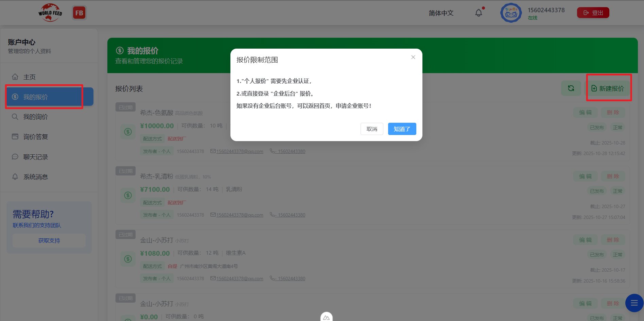Viewport: 644px width, 321px height.
Task: Click the 系统消息 bell icon in sidebar
Action: 15,176
